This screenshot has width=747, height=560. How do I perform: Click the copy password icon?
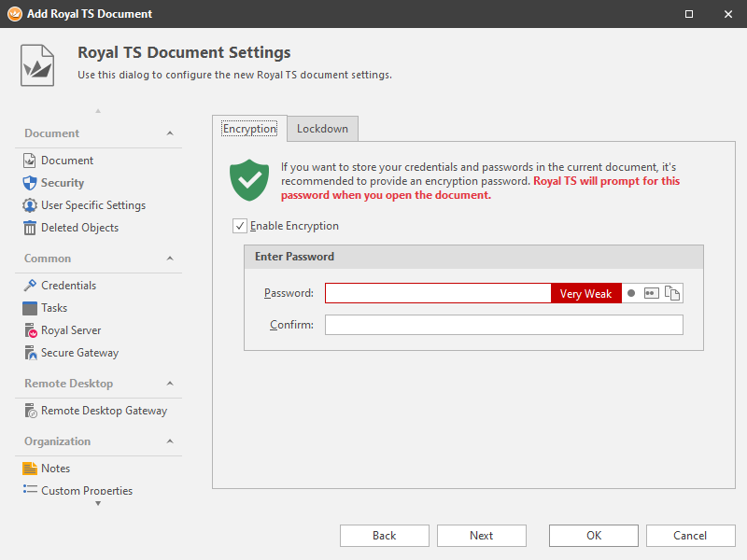(x=672, y=293)
